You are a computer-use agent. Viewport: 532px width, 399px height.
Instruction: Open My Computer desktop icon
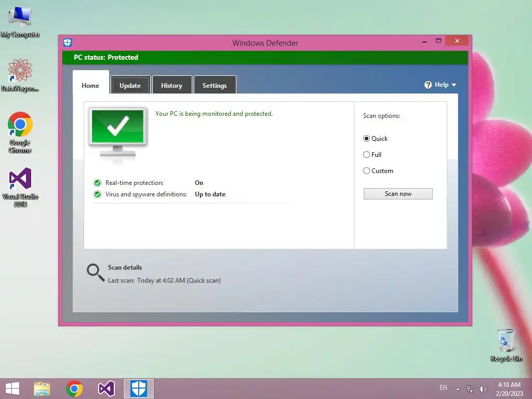coord(20,22)
